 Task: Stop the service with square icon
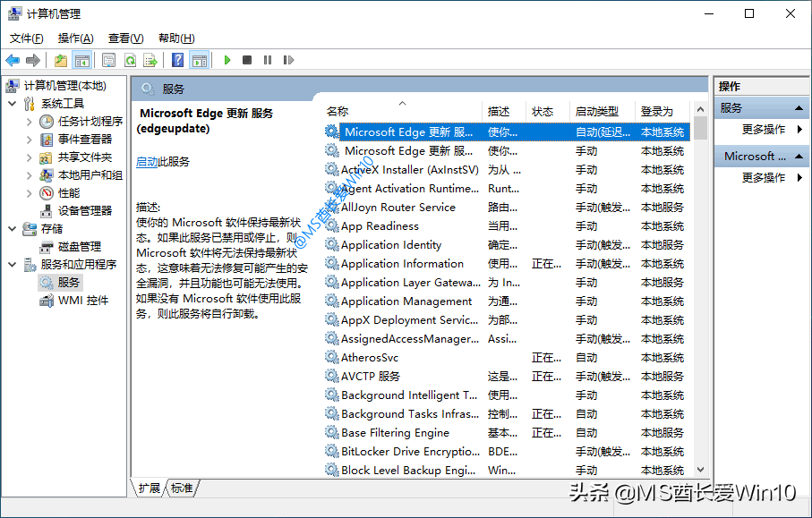(x=247, y=61)
